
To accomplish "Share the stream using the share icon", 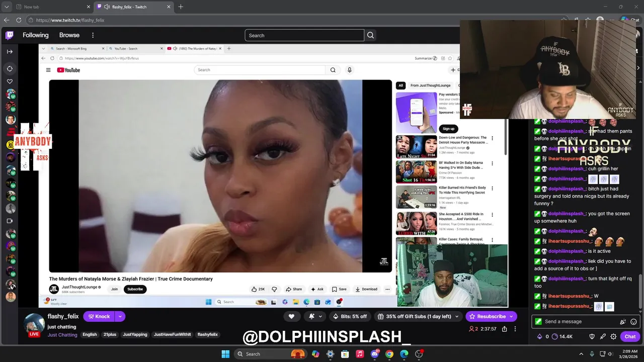I will point(504,329).
